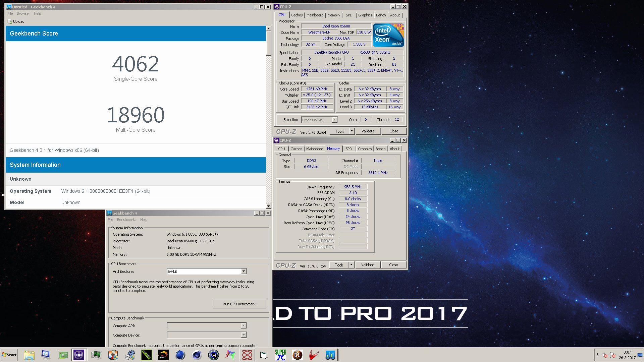This screenshot has height=362, width=644.
Task: Launch the clock with lightning taskbar icon
Action: (x=214, y=355)
